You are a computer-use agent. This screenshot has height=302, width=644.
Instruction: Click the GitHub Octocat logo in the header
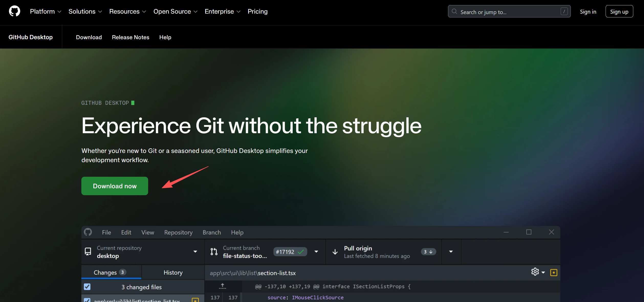tap(15, 11)
